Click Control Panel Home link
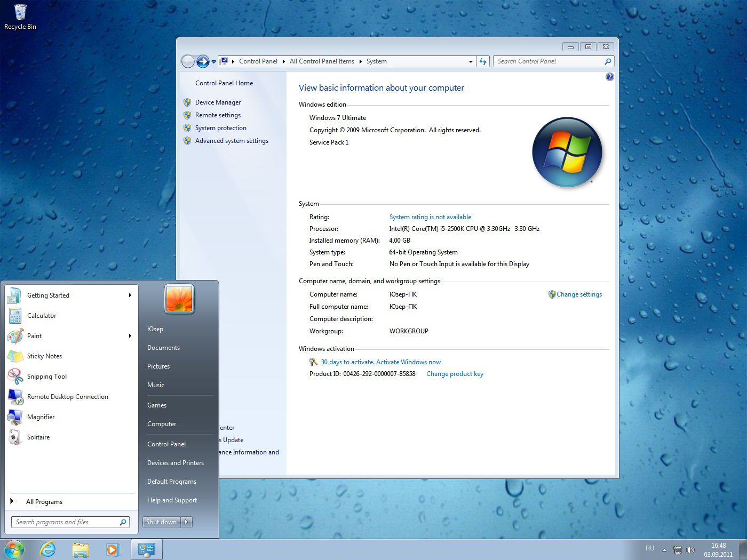The height and width of the screenshot is (560, 747). click(224, 83)
